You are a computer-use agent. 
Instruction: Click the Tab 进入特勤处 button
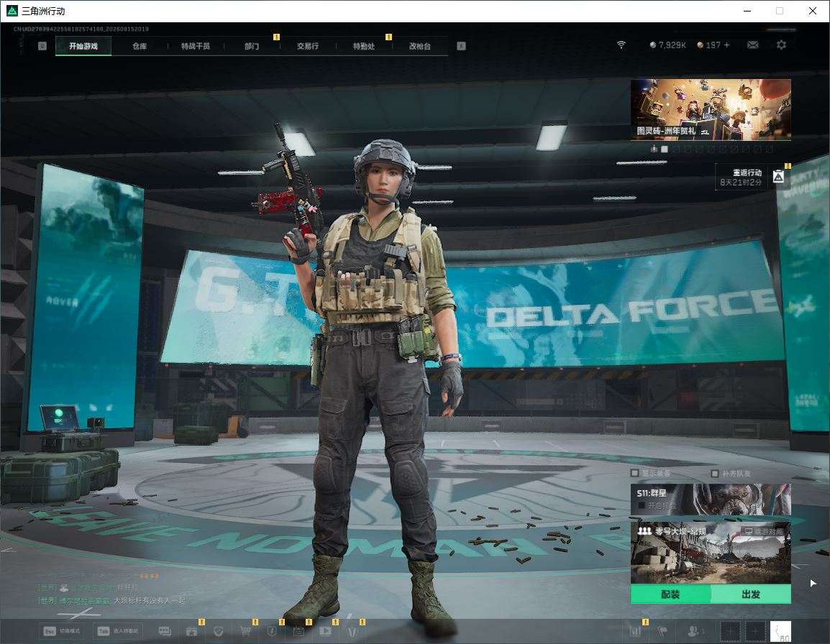click(117, 631)
